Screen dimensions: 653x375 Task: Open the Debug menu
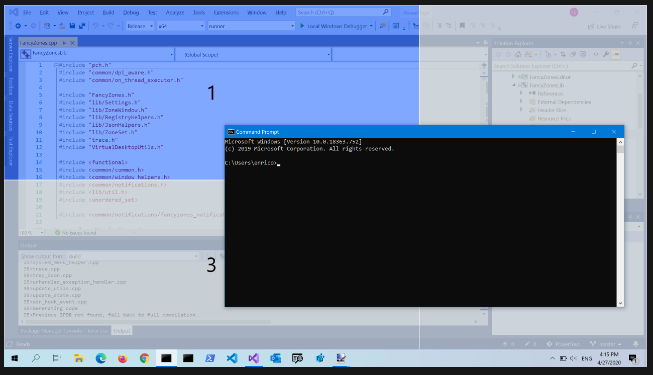(x=131, y=12)
